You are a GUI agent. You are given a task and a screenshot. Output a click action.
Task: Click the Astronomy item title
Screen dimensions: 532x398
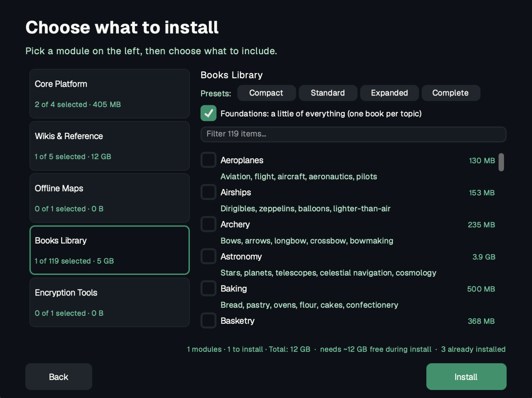tap(241, 257)
